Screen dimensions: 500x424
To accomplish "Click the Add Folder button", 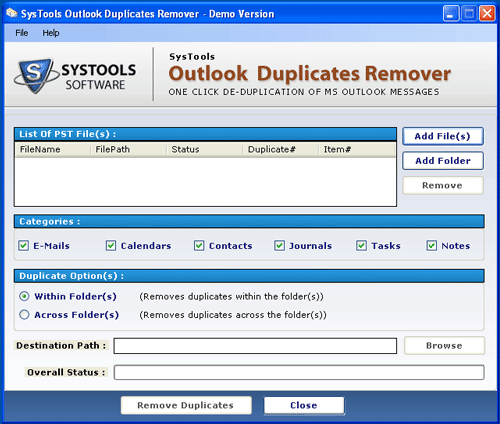I will click(443, 161).
